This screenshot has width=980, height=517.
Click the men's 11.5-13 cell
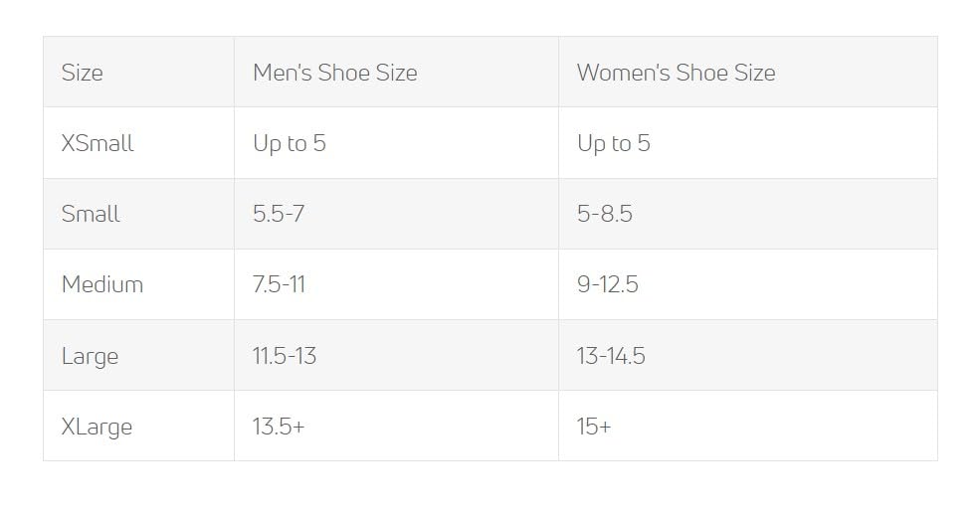pos(285,356)
